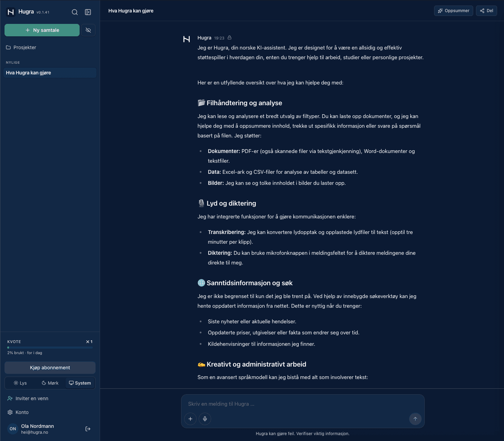504x441 pixels.
Task: Click the send arrow button
Action: pos(415,419)
